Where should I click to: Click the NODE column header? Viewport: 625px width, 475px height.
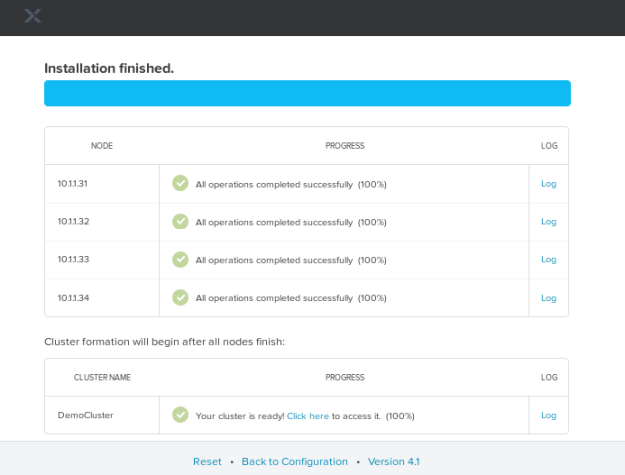(x=101, y=146)
